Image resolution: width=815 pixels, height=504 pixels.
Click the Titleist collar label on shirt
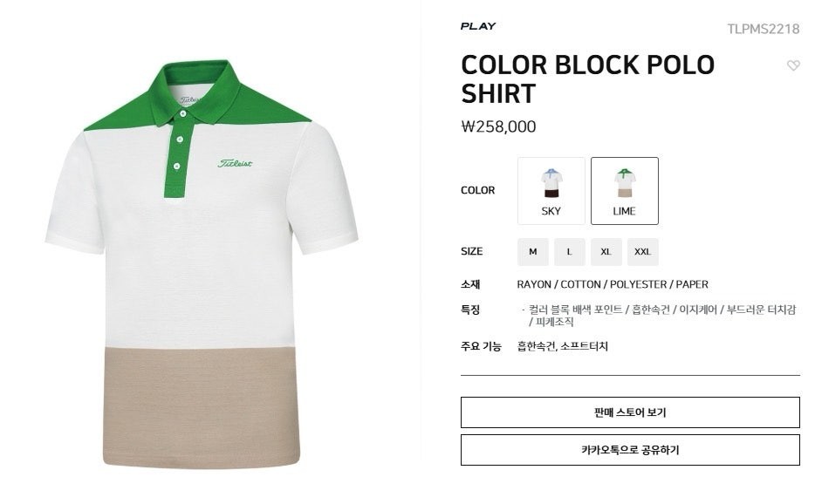point(190,99)
